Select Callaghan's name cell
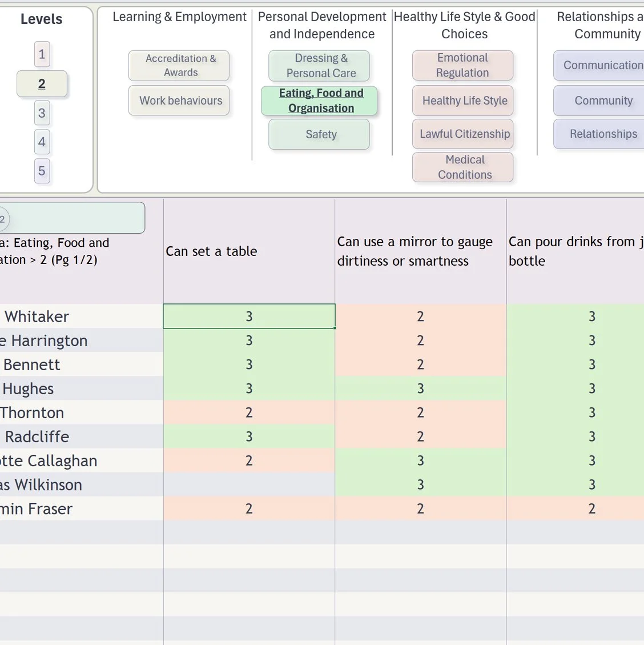This screenshot has height=645, width=644. [x=82, y=460]
